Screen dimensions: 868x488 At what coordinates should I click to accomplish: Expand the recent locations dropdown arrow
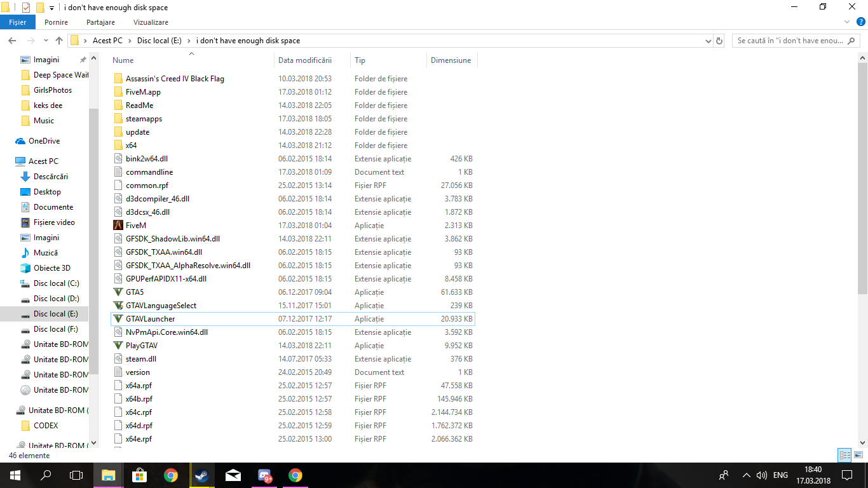(x=44, y=41)
